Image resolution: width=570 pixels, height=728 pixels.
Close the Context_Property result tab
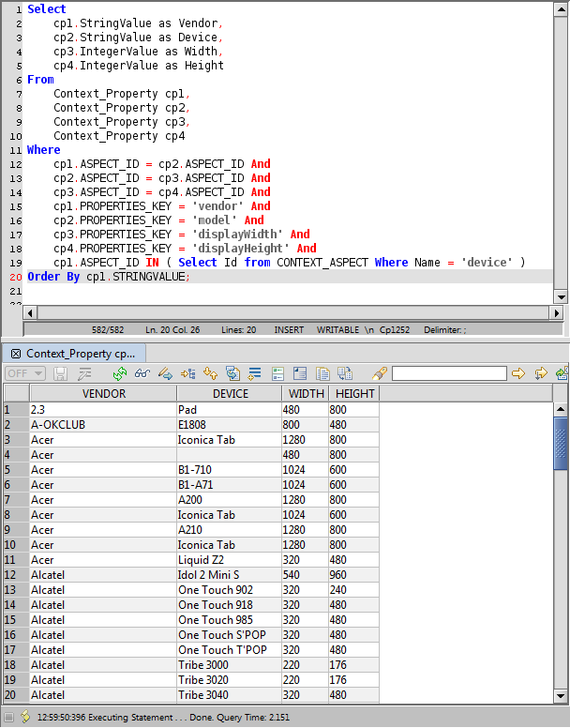pos(15,354)
